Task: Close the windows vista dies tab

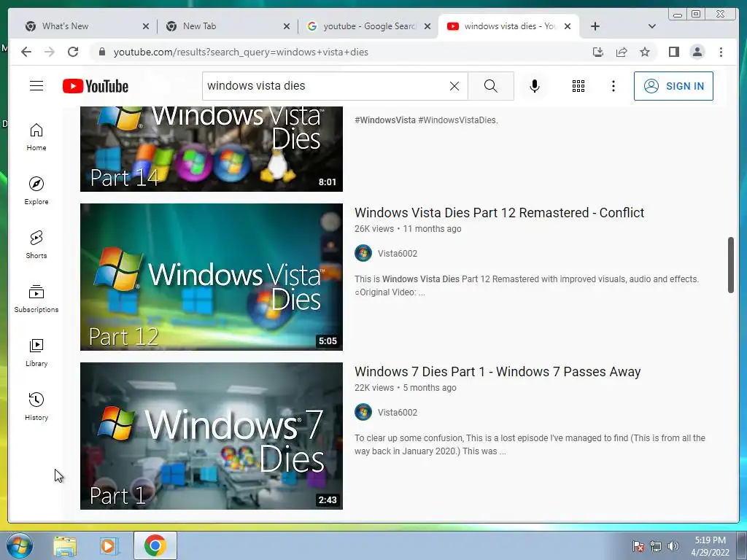Action: pyautogui.click(x=568, y=26)
